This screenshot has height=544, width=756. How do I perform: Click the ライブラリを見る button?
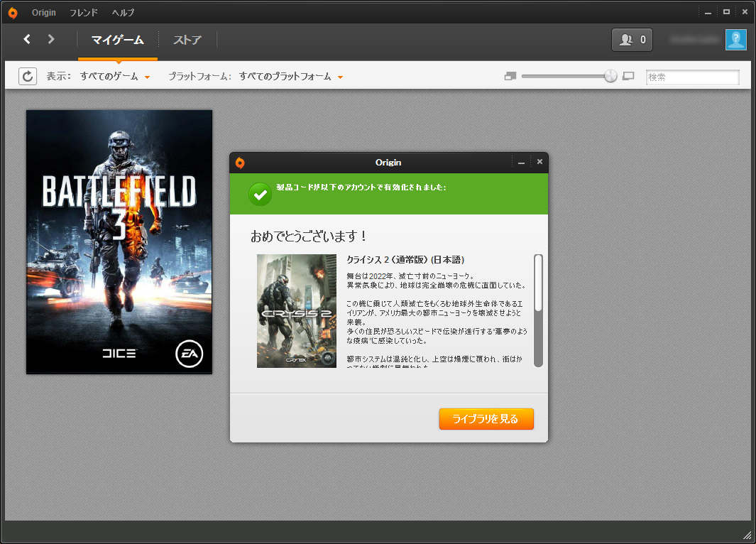[486, 418]
